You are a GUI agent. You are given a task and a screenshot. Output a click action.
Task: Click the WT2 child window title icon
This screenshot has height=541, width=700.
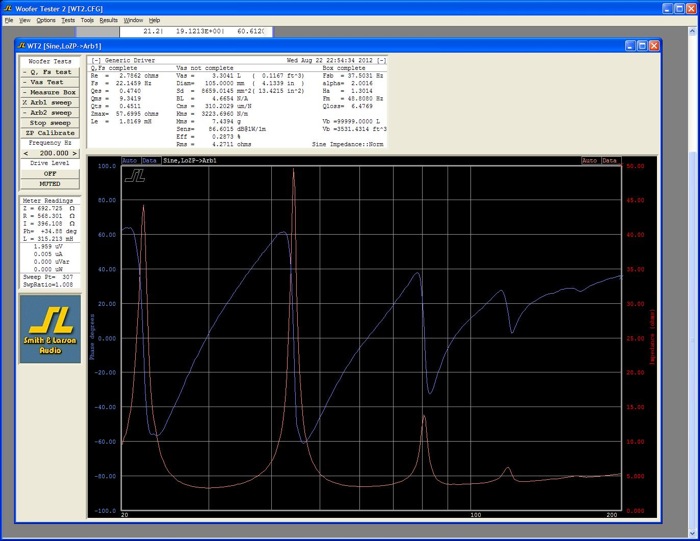click(21, 46)
